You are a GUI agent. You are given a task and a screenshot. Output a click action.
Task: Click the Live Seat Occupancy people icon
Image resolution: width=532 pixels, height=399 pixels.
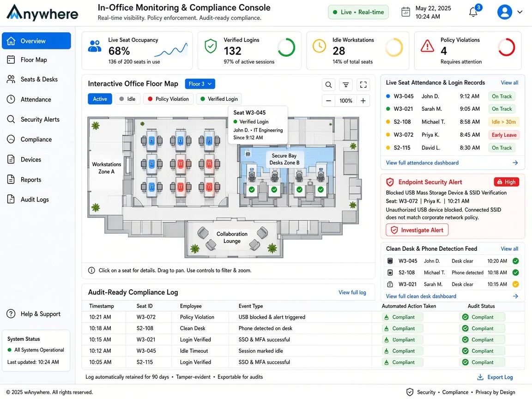(95, 46)
